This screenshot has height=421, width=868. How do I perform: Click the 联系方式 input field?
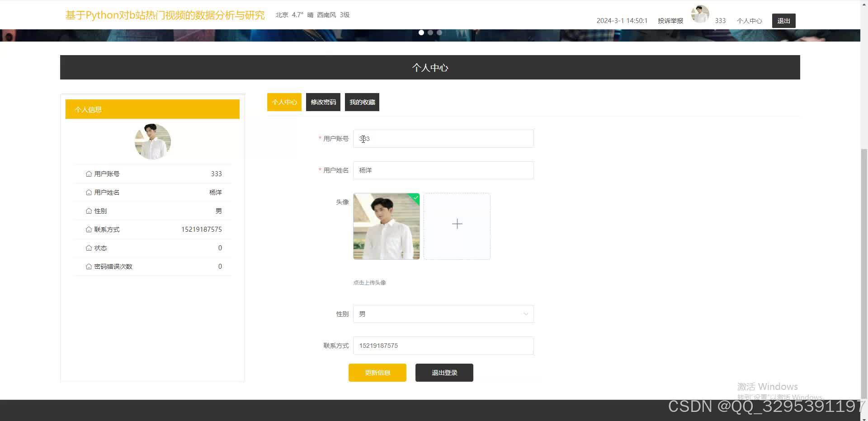pos(443,346)
